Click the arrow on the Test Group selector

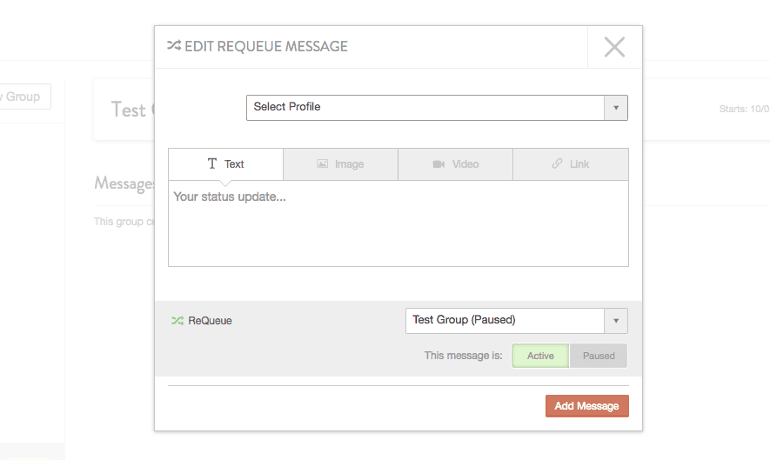[616, 320]
